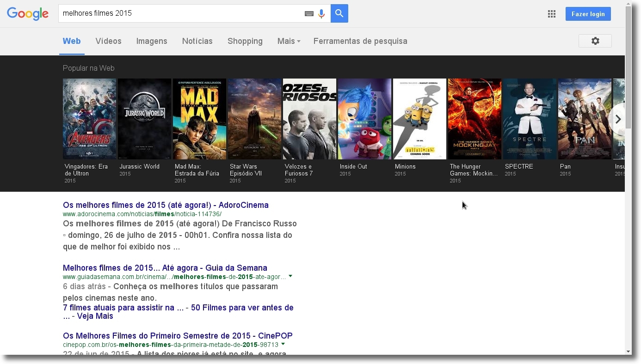The width and height of the screenshot is (641, 364).
Task: Open the Inside Out poster
Action: pos(364,119)
